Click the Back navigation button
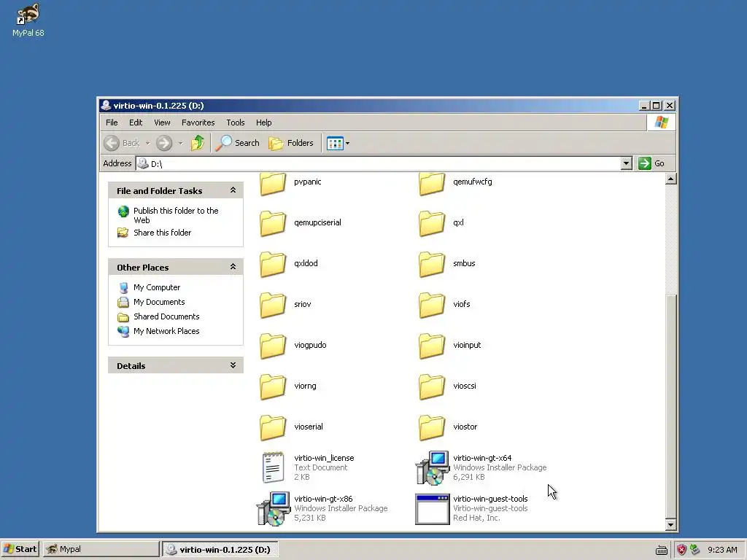This screenshot has height=560, width=747. pyautogui.click(x=122, y=143)
